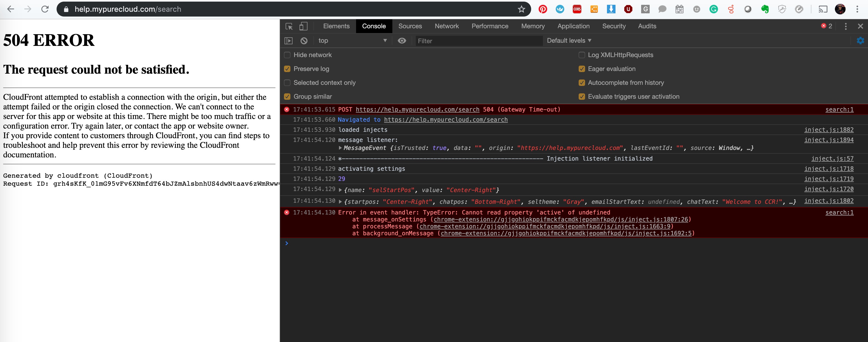The width and height of the screenshot is (868, 342).
Task: Click the eye live expression icon
Action: click(x=402, y=41)
